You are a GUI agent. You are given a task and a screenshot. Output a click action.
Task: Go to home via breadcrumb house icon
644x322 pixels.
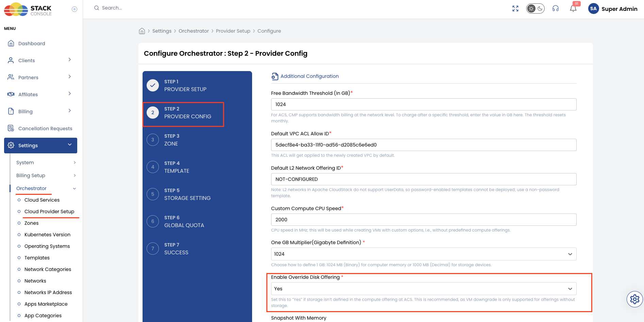pos(142,31)
